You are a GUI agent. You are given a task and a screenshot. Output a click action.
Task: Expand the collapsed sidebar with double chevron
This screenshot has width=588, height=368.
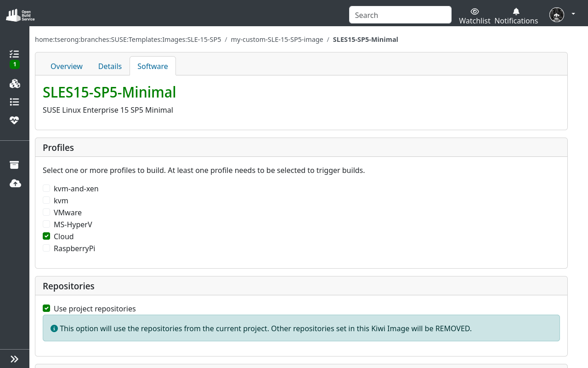click(14, 359)
